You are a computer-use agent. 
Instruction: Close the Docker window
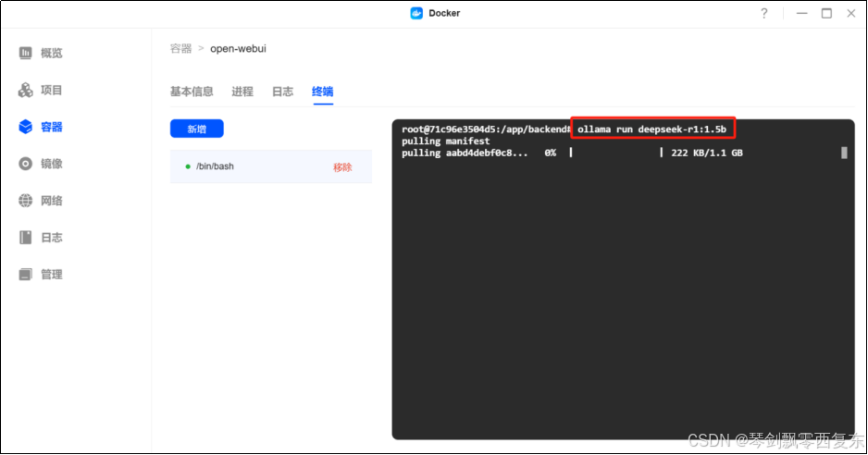coord(851,13)
